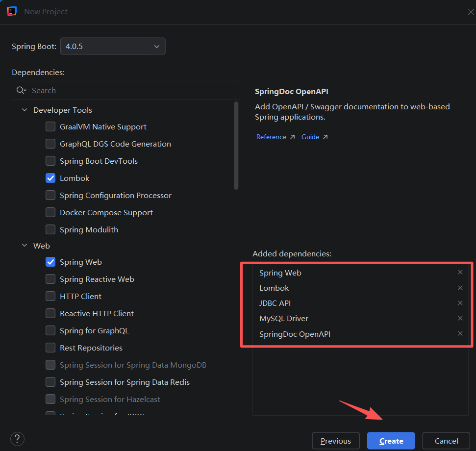Uncheck the Spring Web checkbox
The width and height of the screenshot is (476, 451).
click(x=50, y=262)
